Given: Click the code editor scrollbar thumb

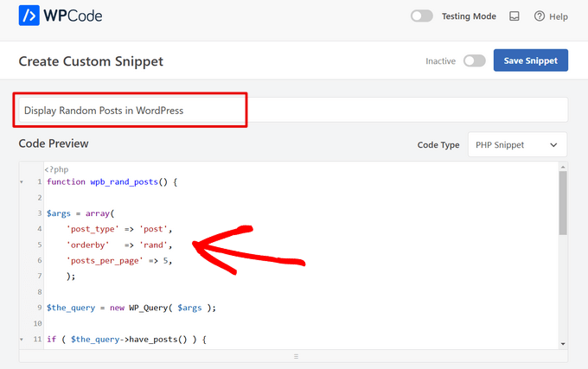Looking at the screenshot, I should [x=563, y=203].
